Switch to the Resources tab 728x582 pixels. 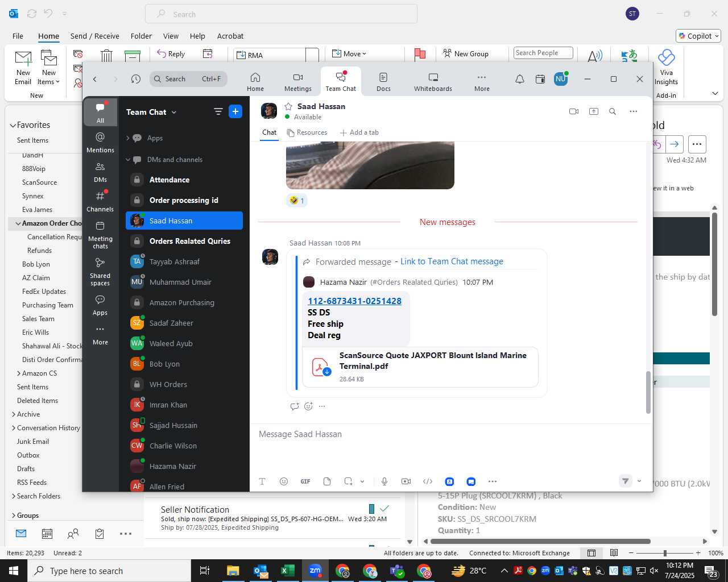(307, 132)
